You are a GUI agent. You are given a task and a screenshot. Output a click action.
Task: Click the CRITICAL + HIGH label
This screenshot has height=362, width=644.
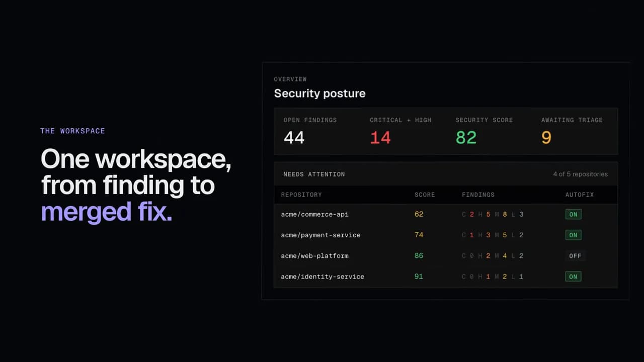coord(400,120)
